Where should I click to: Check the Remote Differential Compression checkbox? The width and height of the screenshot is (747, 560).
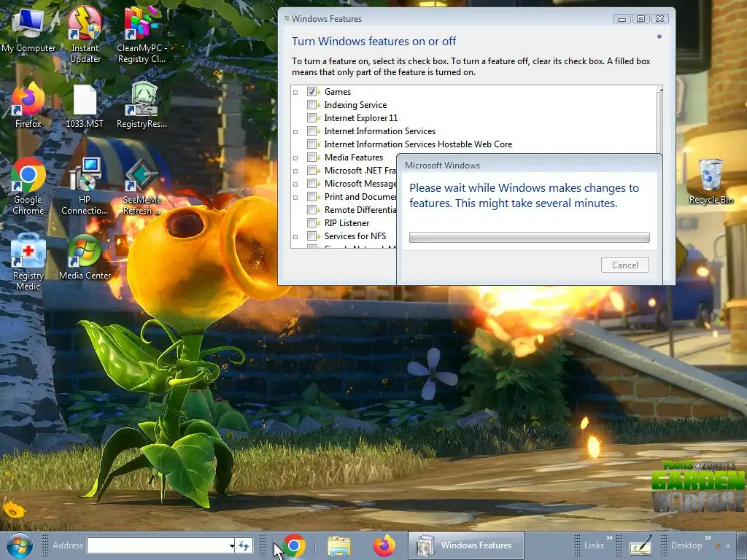[311, 209]
